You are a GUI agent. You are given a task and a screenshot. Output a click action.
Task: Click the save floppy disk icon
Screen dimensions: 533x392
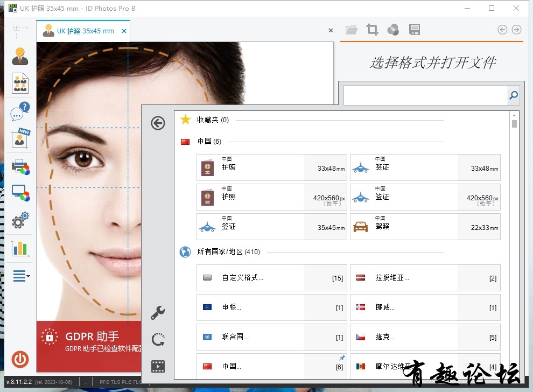(x=415, y=30)
